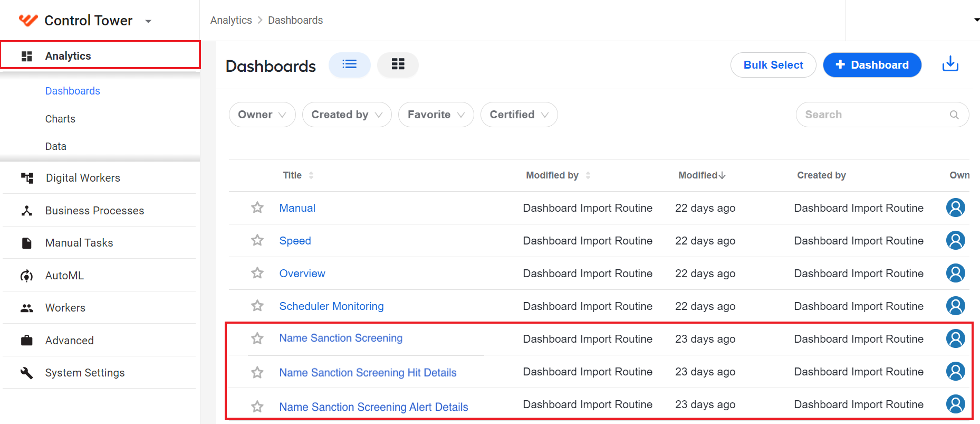This screenshot has width=980, height=424.
Task: Open the AutoML sidebar icon
Action: 27,276
